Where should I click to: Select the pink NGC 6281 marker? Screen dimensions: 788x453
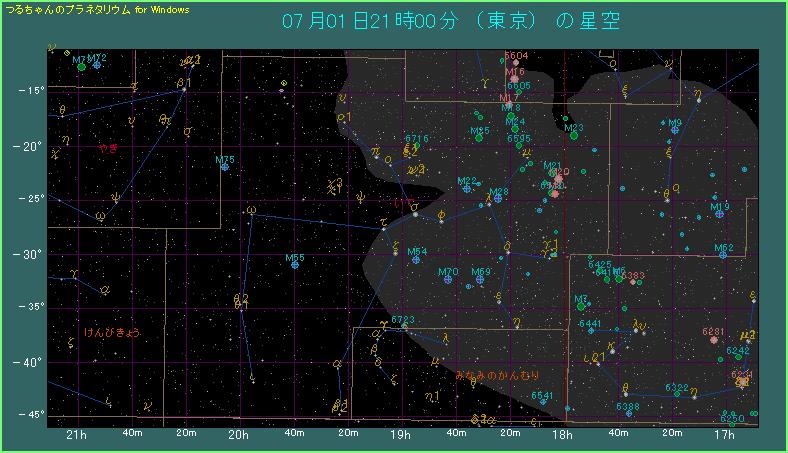coord(713,340)
